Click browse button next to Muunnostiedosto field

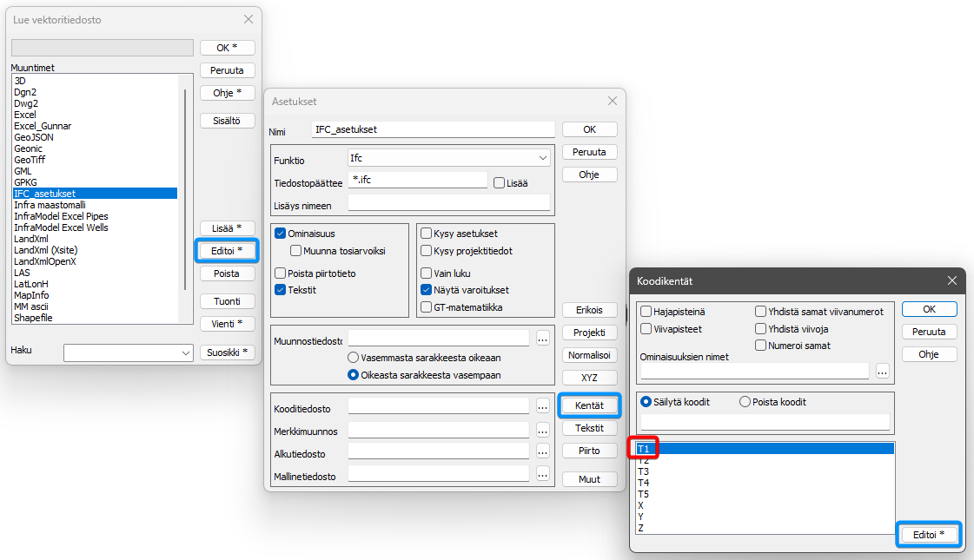click(543, 338)
